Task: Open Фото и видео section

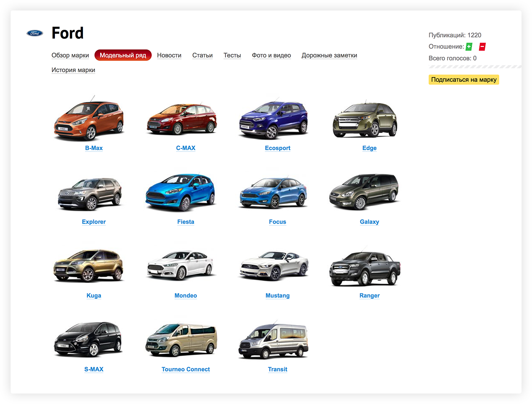Action: 271,55
